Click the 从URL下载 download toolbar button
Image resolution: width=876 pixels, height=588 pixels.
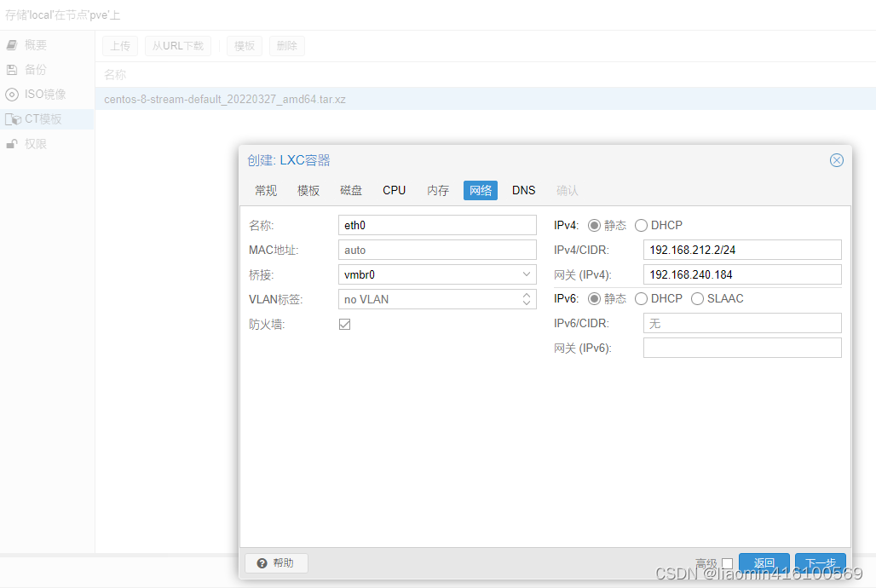point(177,46)
